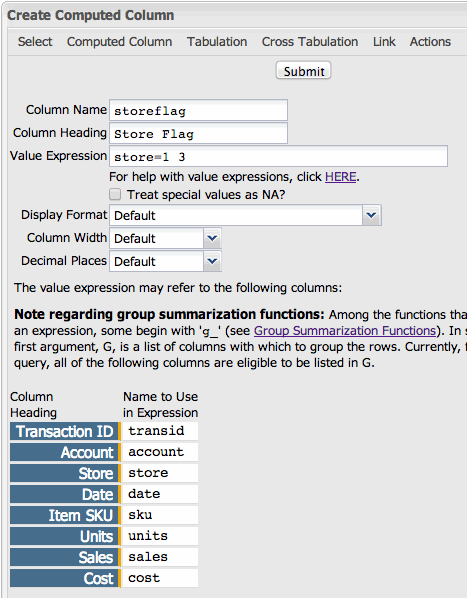Click the Transaction ID column heading
This screenshot has width=467, height=598.
pyautogui.click(x=64, y=431)
